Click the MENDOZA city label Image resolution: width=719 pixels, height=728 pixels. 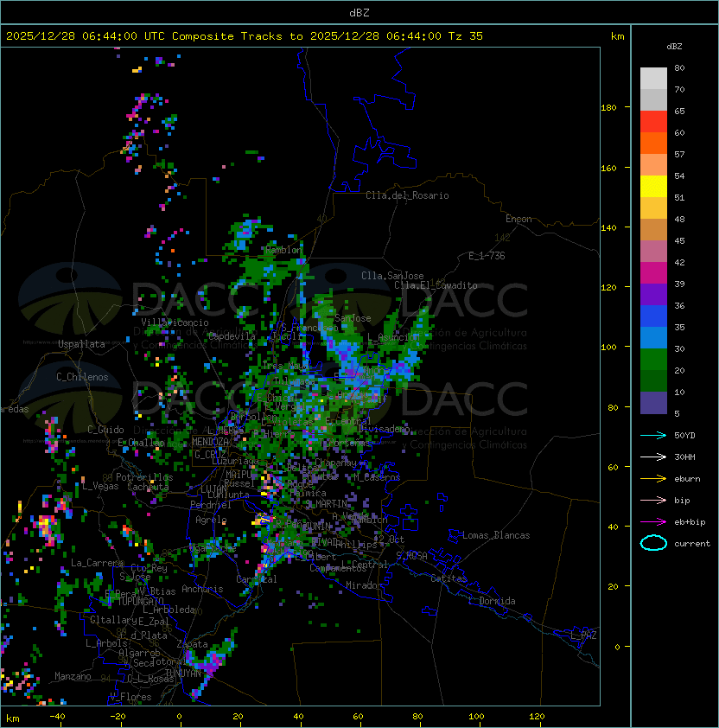click(x=210, y=442)
